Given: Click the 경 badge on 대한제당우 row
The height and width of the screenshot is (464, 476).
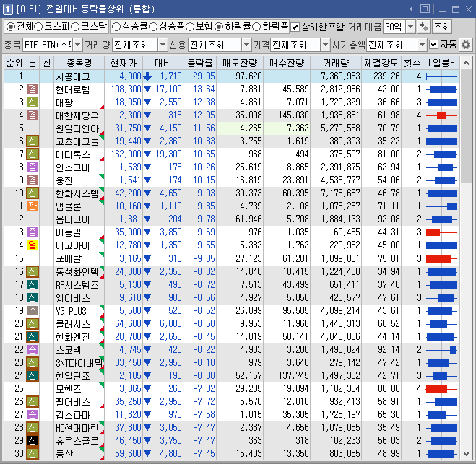Looking at the screenshot, I should (x=33, y=115).
